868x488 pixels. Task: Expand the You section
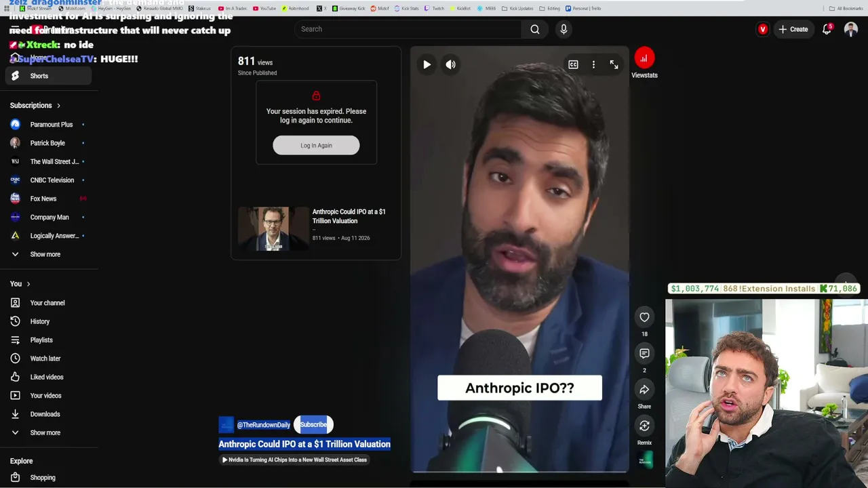[x=20, y=284]
